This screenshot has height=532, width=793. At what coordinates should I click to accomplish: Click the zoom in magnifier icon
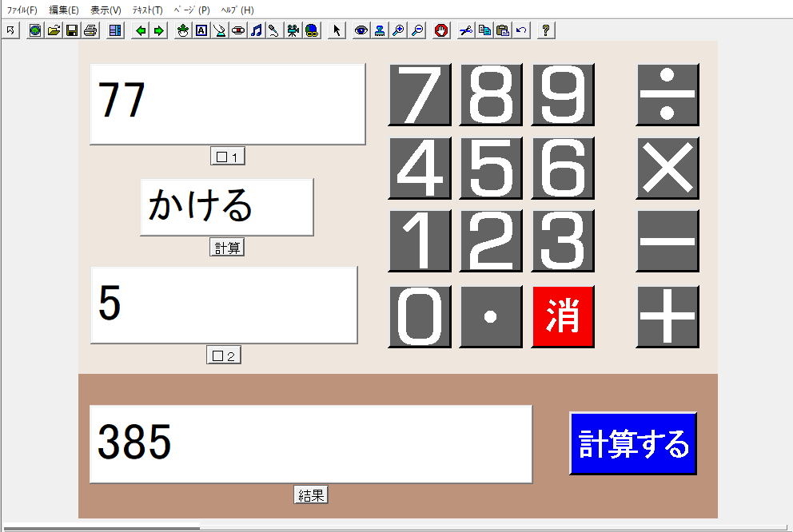[x=398, y=30]
